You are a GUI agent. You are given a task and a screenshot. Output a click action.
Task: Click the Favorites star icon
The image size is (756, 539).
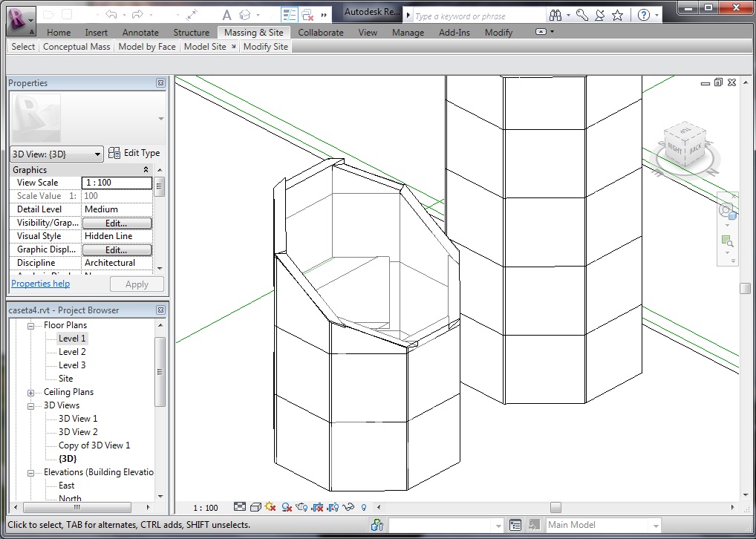coord(617,15)
